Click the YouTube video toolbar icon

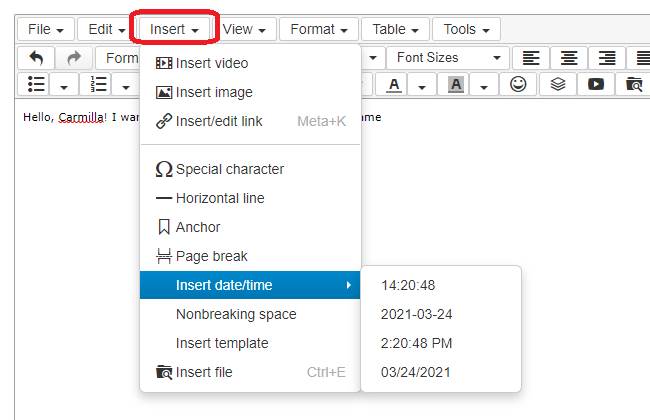tap(596, 84)
